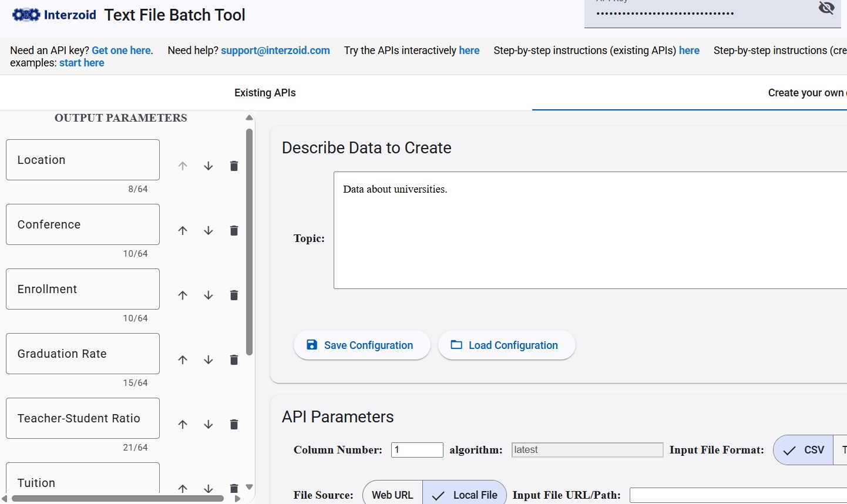Viewport: 847px width, 504px height.
Task: Click Load Configuration button
Action: (x=506, y=345)
